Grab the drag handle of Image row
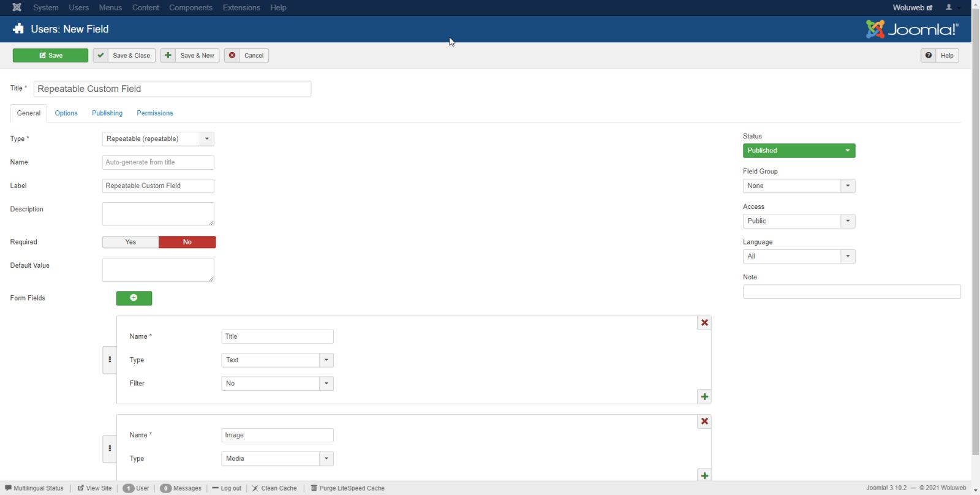The image size is (980, 495). coord(110,448)
